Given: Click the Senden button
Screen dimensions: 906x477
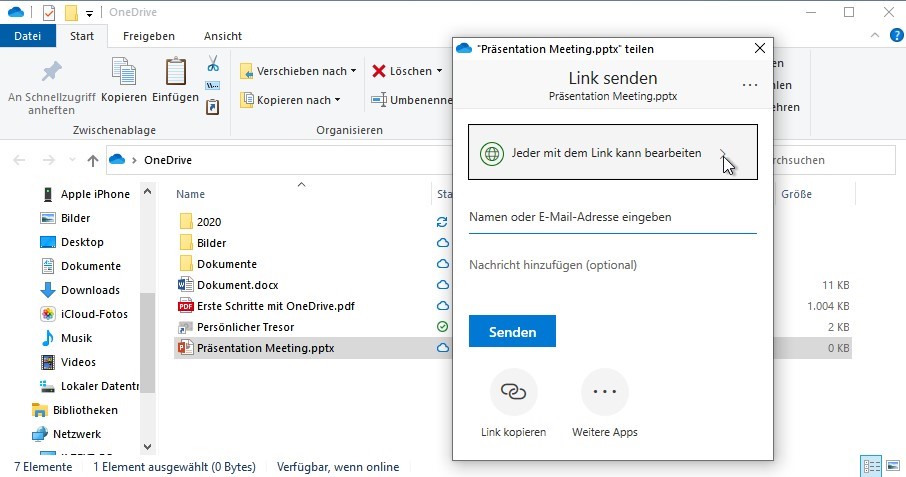Looking at the screenshot, I should point(512,331).
